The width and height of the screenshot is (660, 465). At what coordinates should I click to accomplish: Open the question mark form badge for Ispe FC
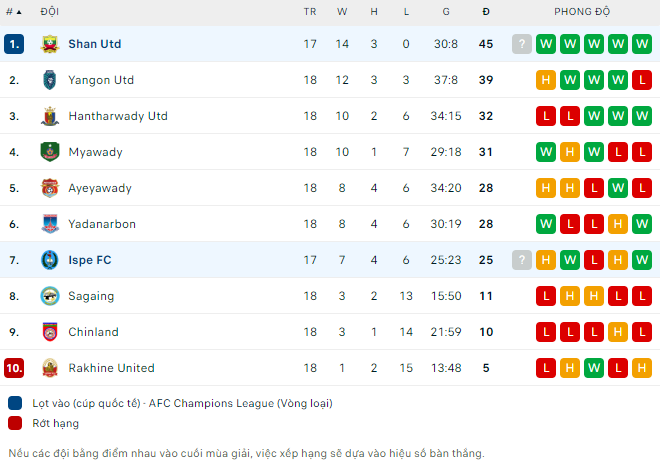[x=522, y=260]
